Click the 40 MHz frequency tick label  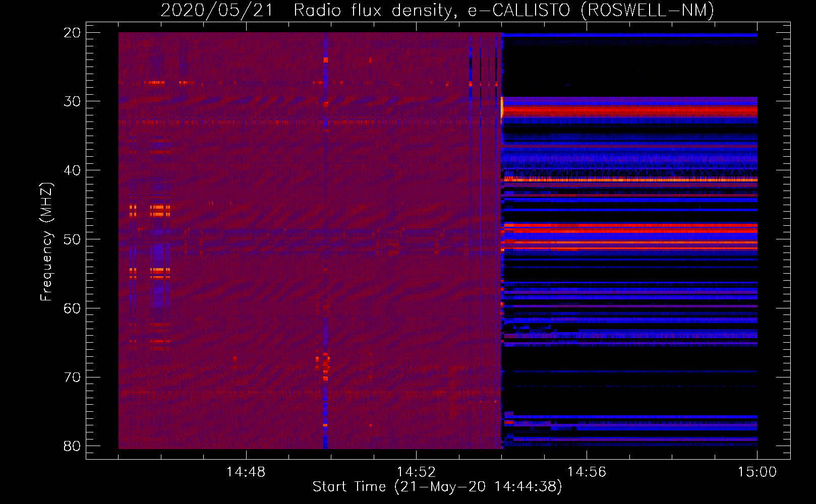pyautogui.click(x=72, y=170)
